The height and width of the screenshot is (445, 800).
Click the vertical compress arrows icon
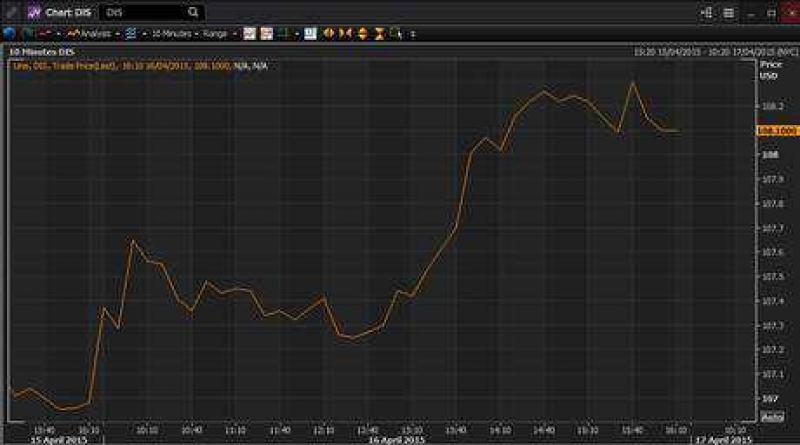(x=380, y=33)
